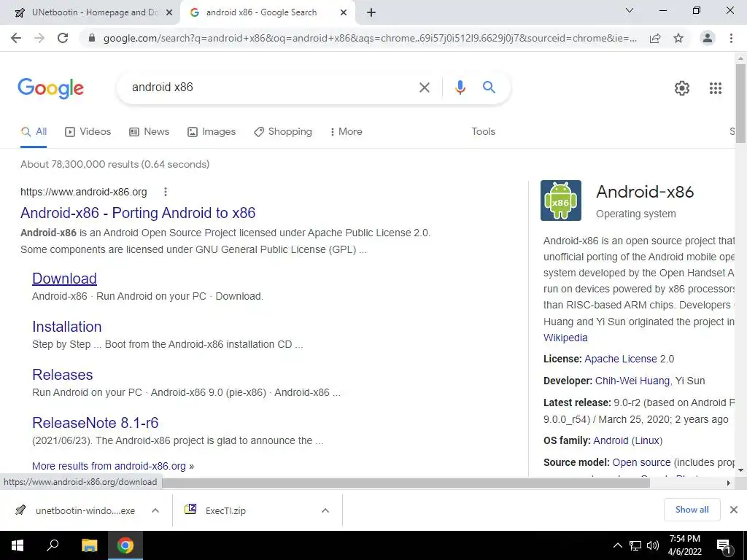The height and width of the screenshot is (560, 747).
Task: Select the All results tab
Action: point(34,131)
